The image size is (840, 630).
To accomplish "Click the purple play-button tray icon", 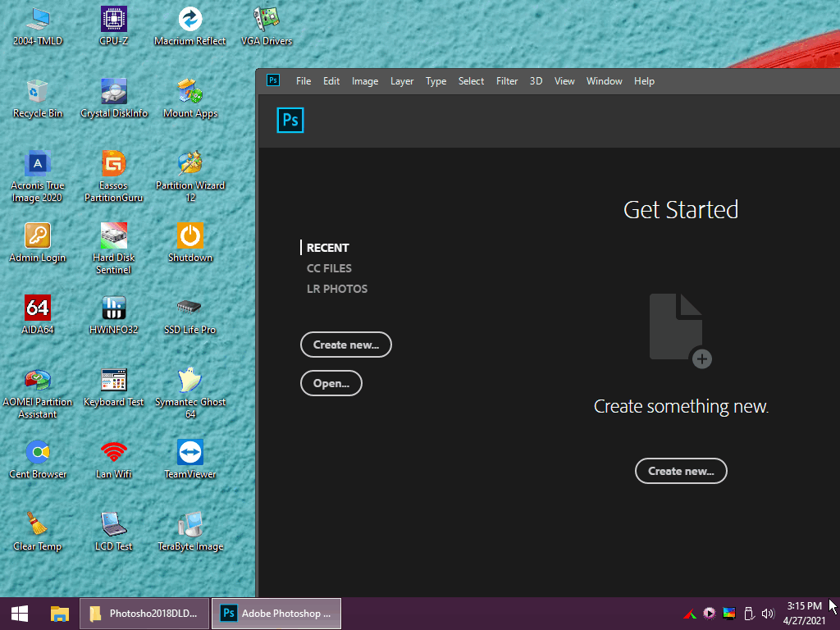I will 710,614.
